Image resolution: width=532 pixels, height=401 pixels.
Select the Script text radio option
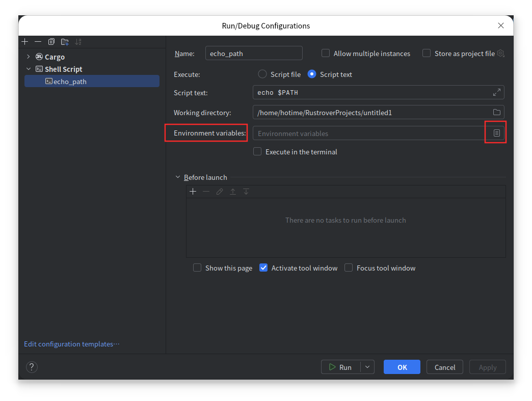click(312, 74)
